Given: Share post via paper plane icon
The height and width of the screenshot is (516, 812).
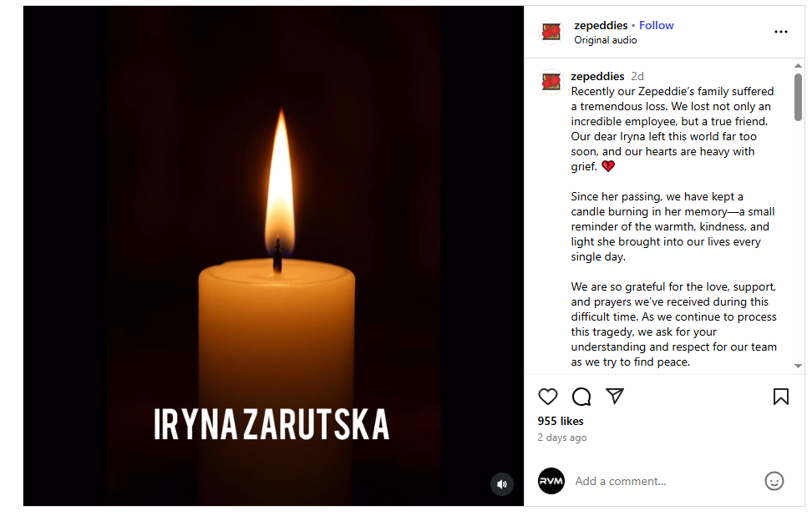Looking at the screenshot, I should pyautogui.click(x=615, y=397).
